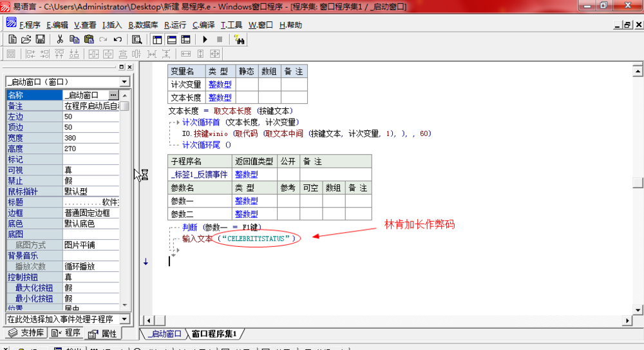
Task: Toggle the 最大化按钮 property value
Action: pos(91,287)
